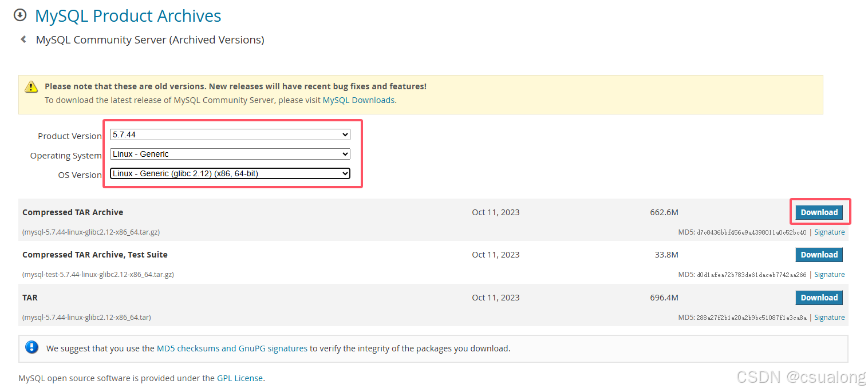This screenshot has width=868, height=392.
Task: Click filename mysql-test-5.7.44-linux-glibc2.12-x86_64.tar.gz
Action: [98, 275]
